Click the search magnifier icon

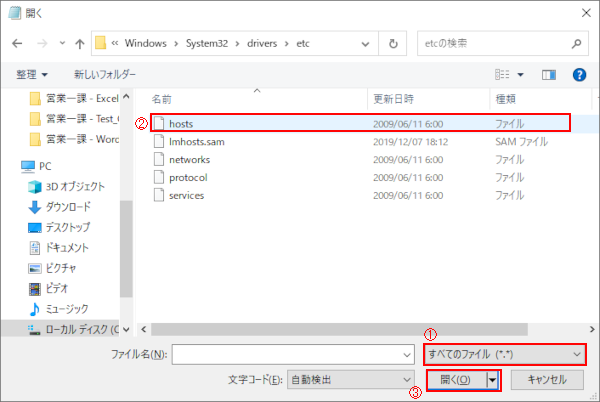coord(576,44)
